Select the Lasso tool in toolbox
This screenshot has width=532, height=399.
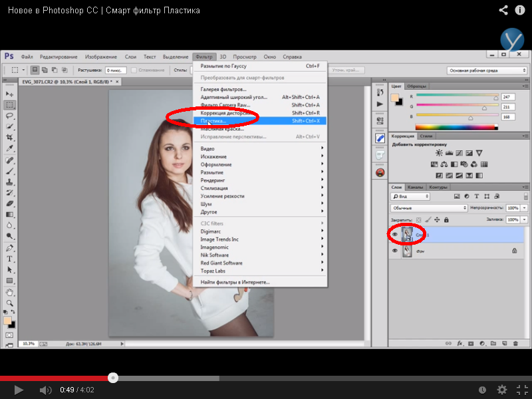[10, 115]
